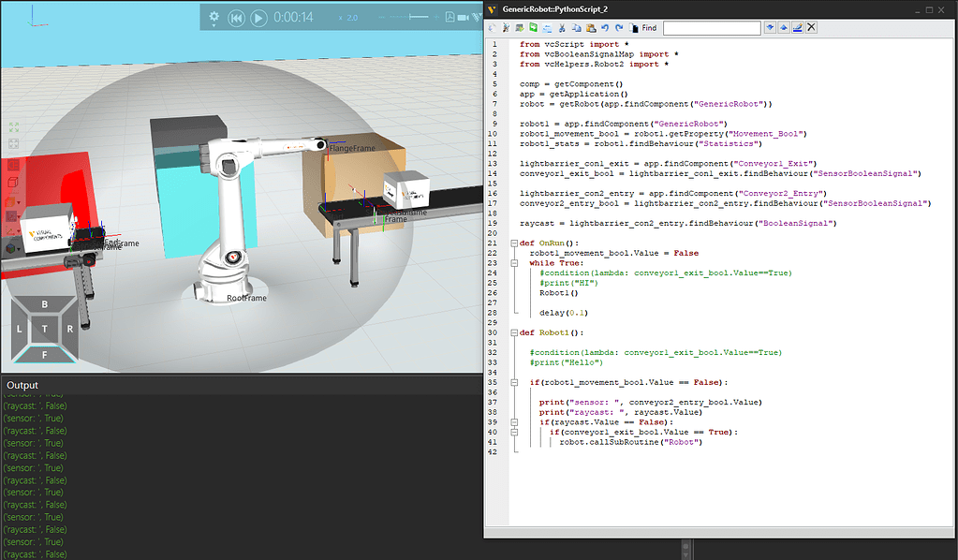Open simulation settings via the gear icon
The width and height of the screenshot is (958, 560).
(x=214, y=17)
